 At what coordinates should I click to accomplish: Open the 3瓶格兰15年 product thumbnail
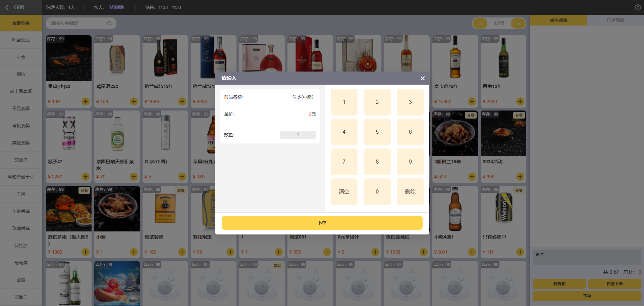tap(455, 133)
